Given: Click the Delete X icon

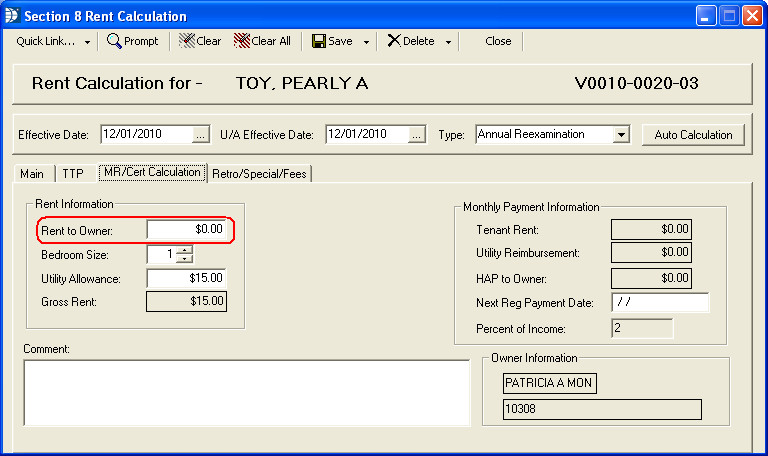Looking at the screenshot, I should click(394, 41).
